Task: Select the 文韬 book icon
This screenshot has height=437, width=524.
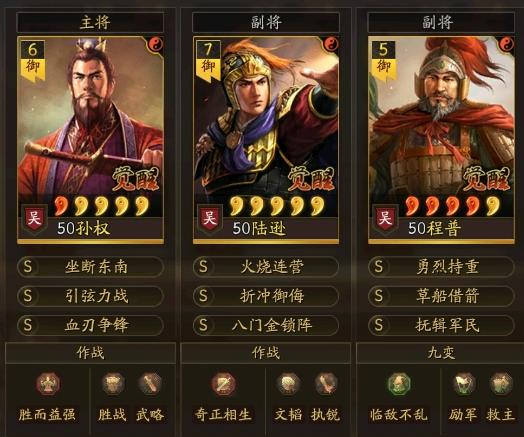Action: pos(288,384)
